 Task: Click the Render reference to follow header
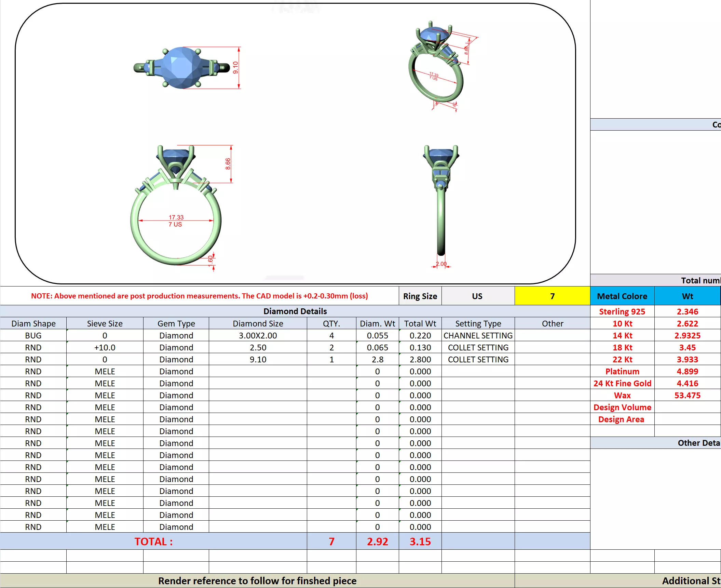(x=257, y=581)
